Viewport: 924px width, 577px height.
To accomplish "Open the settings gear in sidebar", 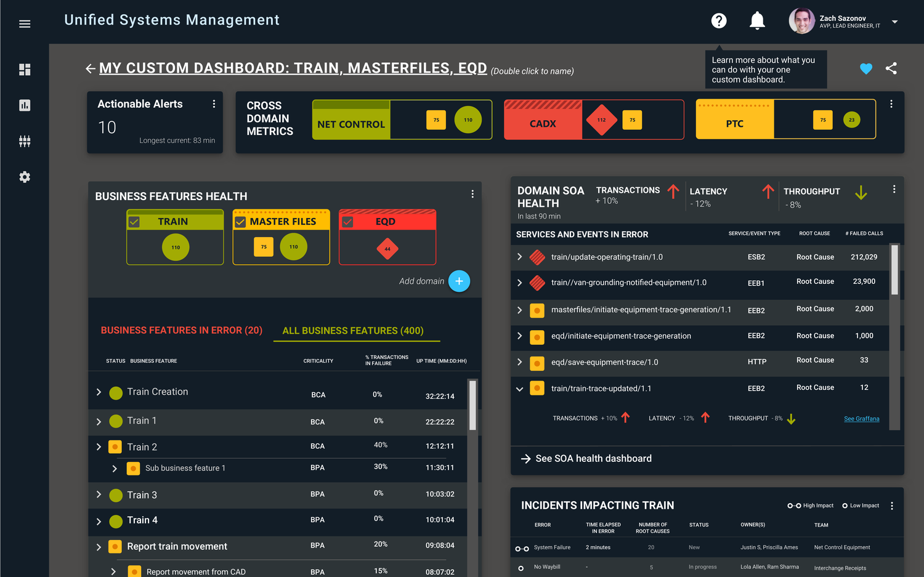I will (25, 177).
